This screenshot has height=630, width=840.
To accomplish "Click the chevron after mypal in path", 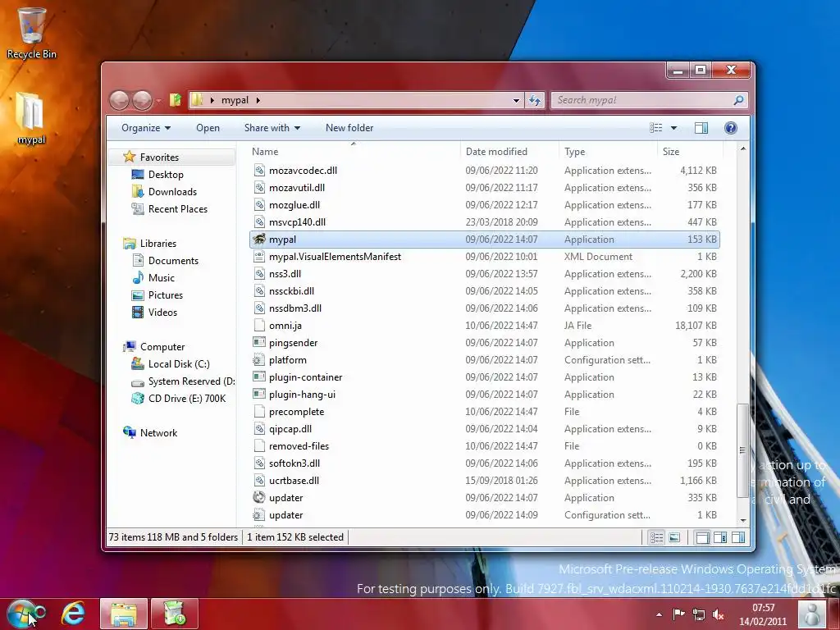I will pyautogui.click(x=258, y=100).
